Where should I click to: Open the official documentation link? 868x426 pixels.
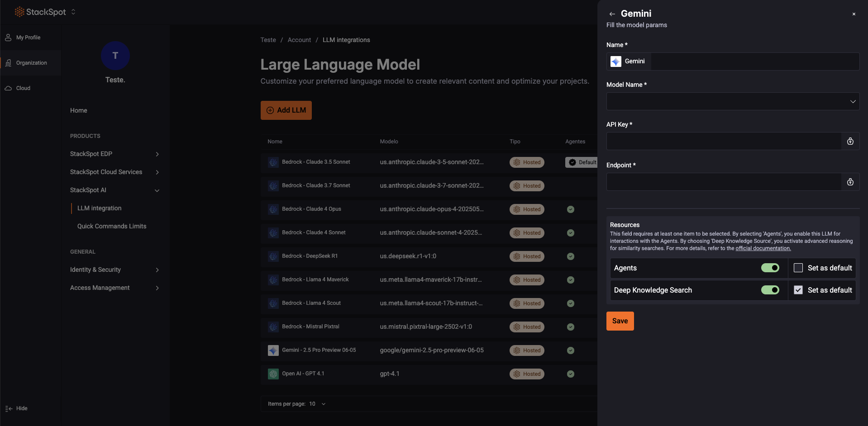pyautogui.click(x=763, y=248)
